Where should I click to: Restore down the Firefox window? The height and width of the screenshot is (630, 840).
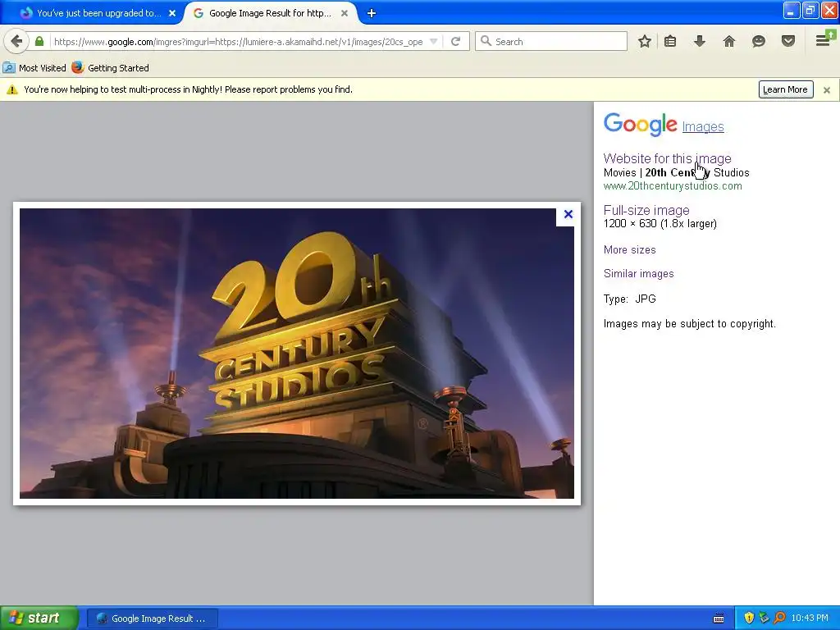810,10
